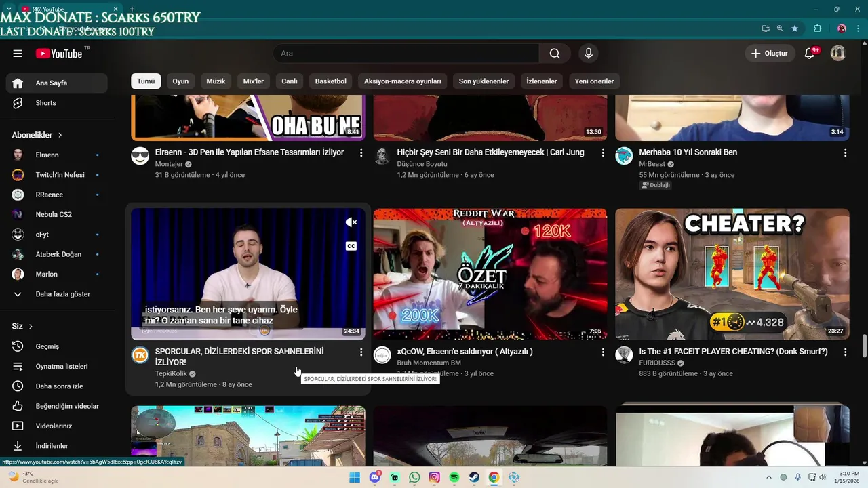Open more options for Elraenn 3D Pen video

[361, 153]
